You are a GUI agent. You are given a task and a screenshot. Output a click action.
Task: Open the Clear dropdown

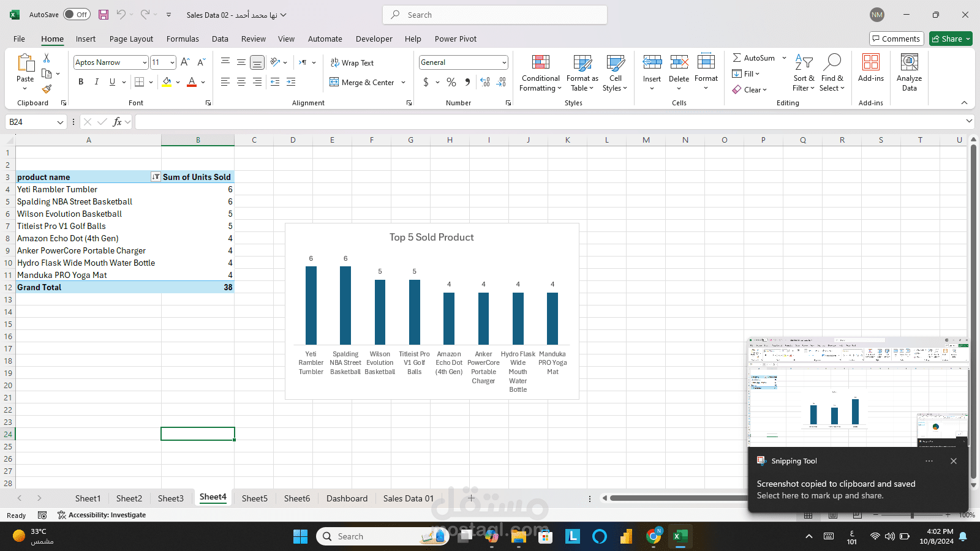(x=750, y=89)
